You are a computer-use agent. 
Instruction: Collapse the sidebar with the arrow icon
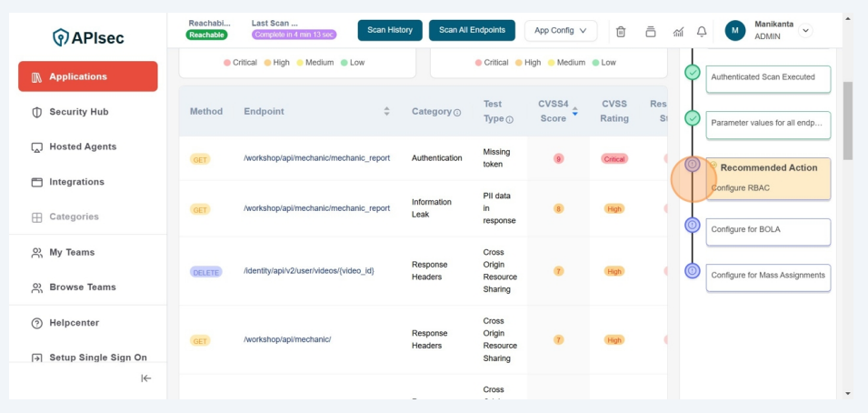point(145,378)
